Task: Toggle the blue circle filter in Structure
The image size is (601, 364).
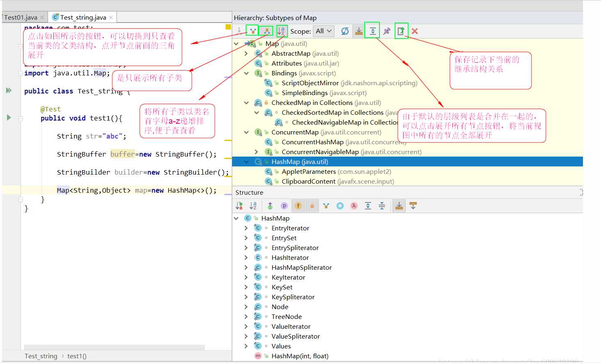Action: tap(340, 206)
